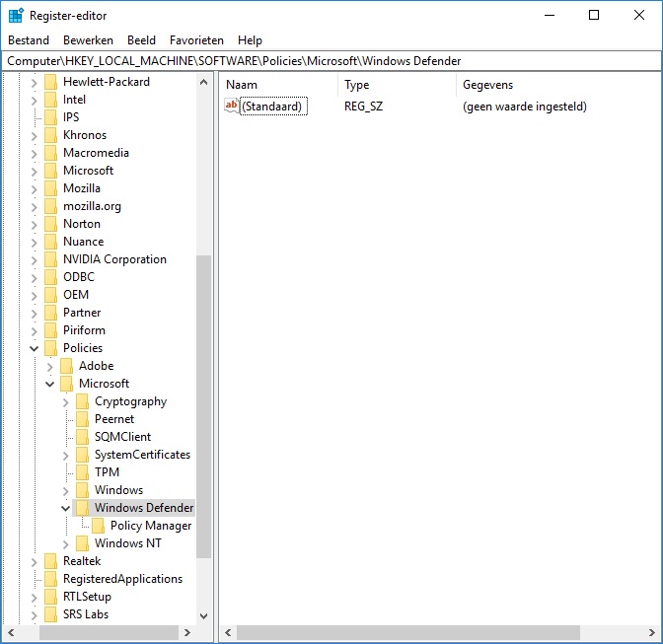Open the Beeld menu

[x=141, y=40]
